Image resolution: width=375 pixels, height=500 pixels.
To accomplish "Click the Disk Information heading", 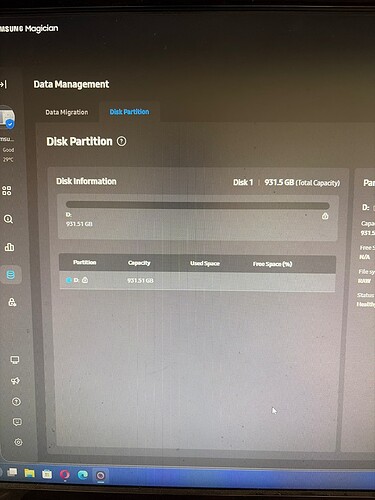I will (x=86, y=181).
